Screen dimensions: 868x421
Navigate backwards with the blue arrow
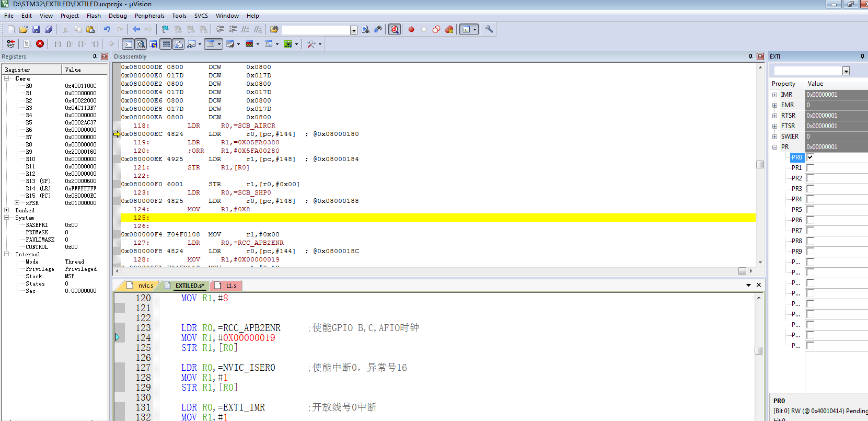136,29
